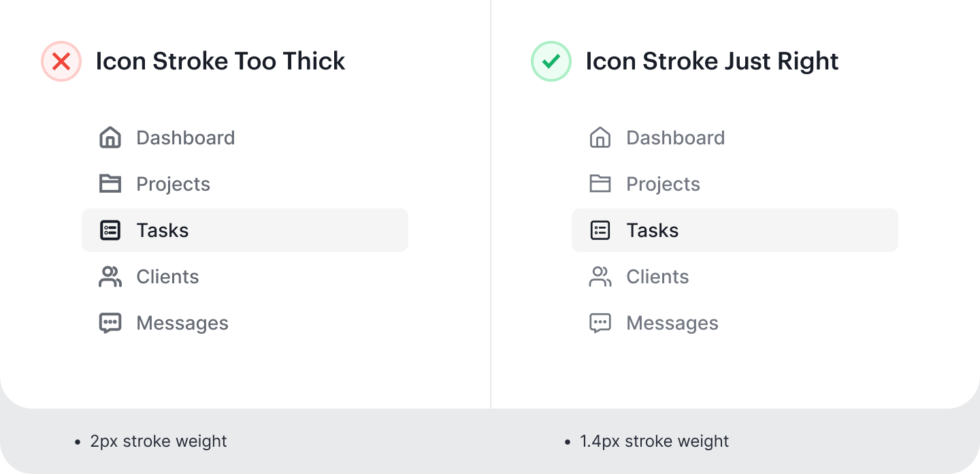Click the thin-stroke Dashboard home icon
The height and width of the screenshot is (474, 980).
pos(600,138)
